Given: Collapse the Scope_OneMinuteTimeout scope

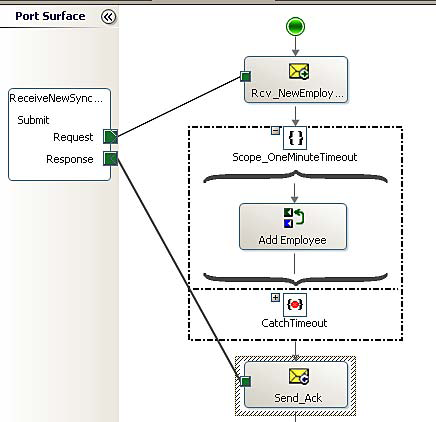Looking at the screenshot, I should pos(275,131).
